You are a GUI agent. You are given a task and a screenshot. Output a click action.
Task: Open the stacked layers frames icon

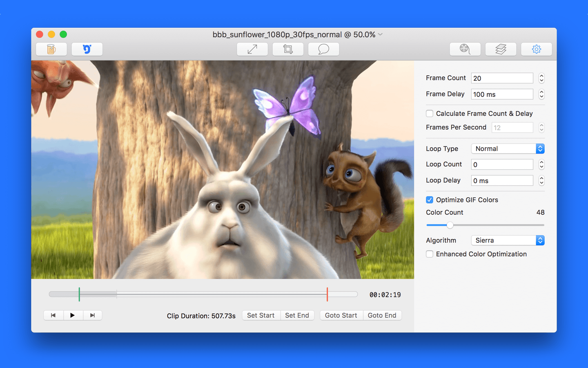point(501,49)
